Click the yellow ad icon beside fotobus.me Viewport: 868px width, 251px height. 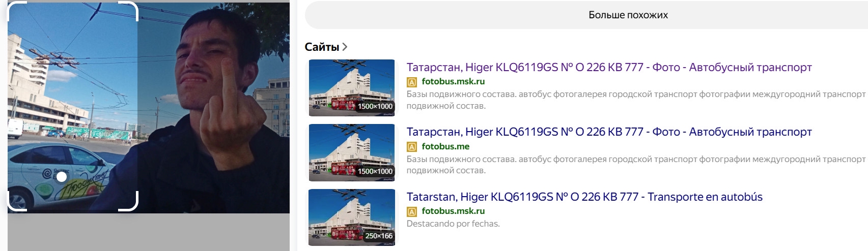(412, 147)
